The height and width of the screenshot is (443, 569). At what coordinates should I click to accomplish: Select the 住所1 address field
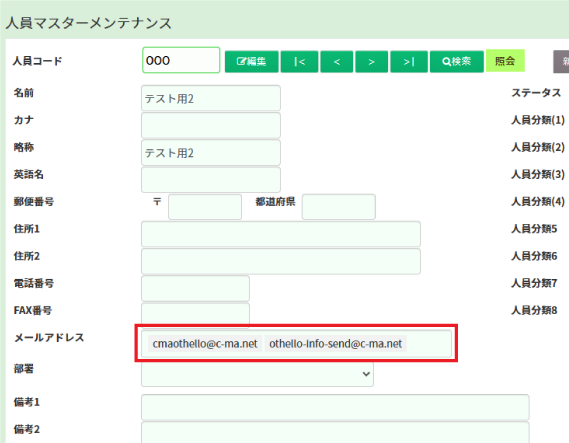pyautogui.click(x=281, y=234)
